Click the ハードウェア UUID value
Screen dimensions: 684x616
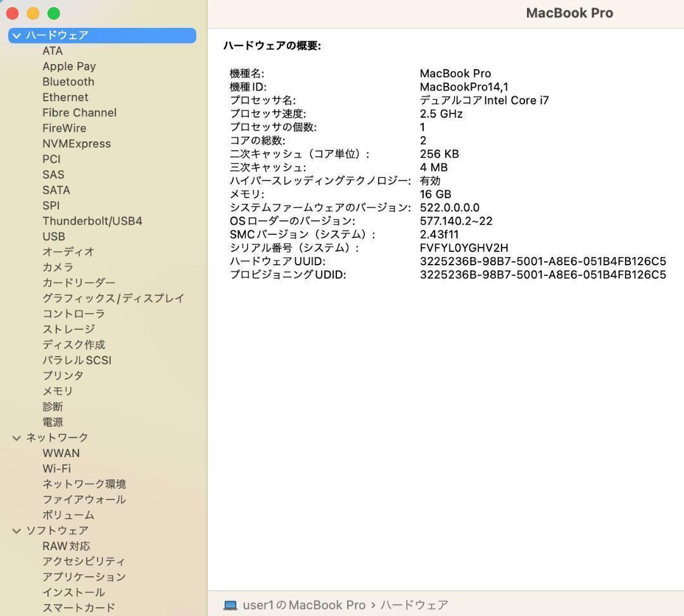pyautogui.click(x=543, y=261)
